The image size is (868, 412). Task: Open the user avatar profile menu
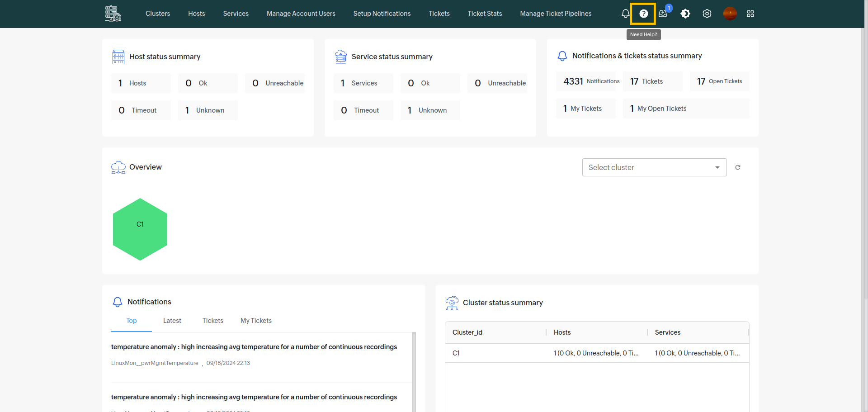pos(730,14)
